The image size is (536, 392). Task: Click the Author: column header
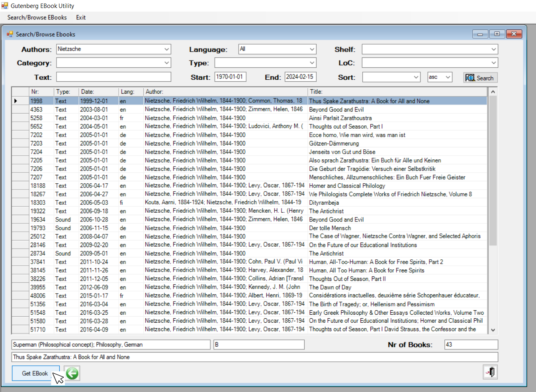(x=226, y=92)
